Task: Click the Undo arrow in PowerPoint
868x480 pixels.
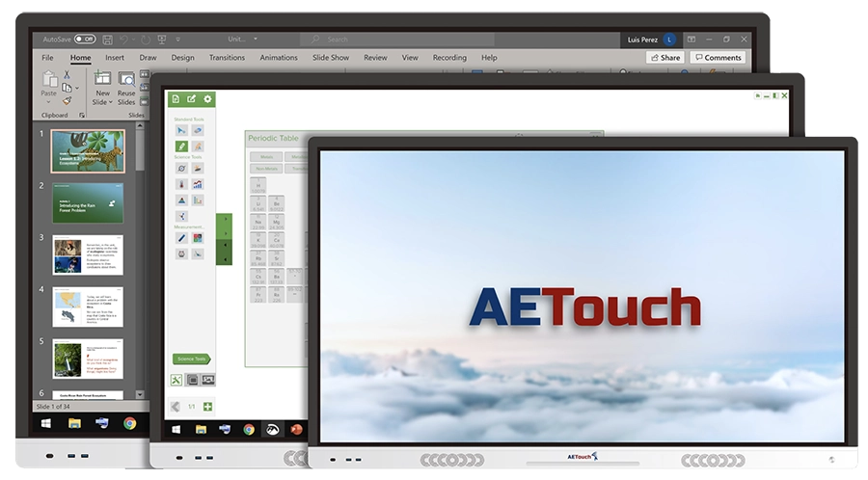Action: pyautogui.click(x=123, y=40)
